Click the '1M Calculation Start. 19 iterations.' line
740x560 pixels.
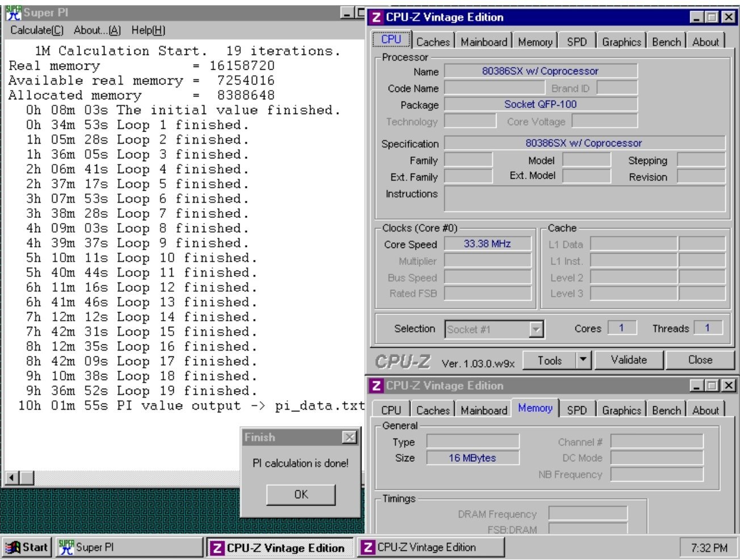point(187,51)
